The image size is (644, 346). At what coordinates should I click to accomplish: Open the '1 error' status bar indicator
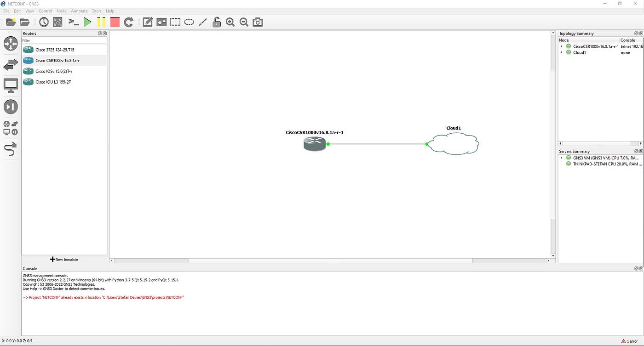click(x=631, y=341)
